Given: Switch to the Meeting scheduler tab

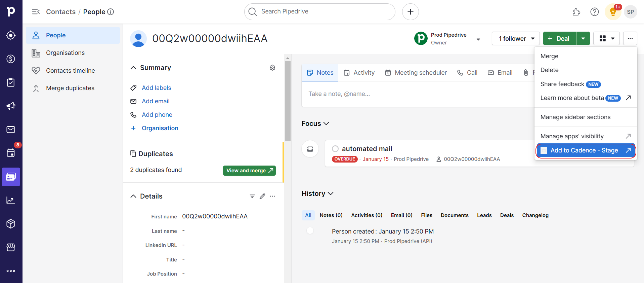Looking at the screenshot, I should (x=416, y=73).
